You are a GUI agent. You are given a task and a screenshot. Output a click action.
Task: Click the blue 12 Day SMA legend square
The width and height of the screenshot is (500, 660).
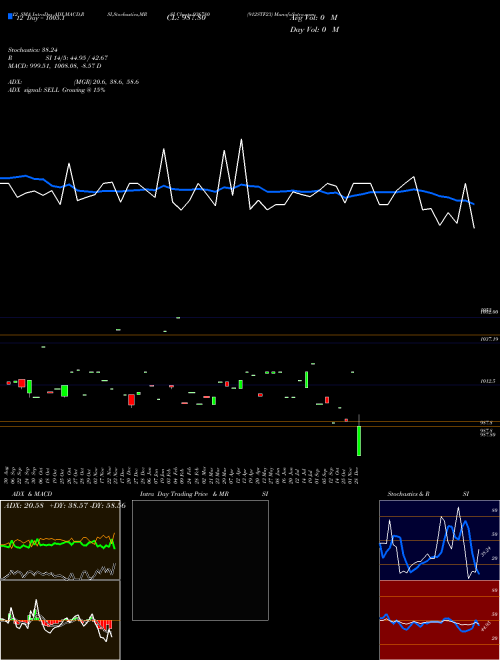click(10, 17)
